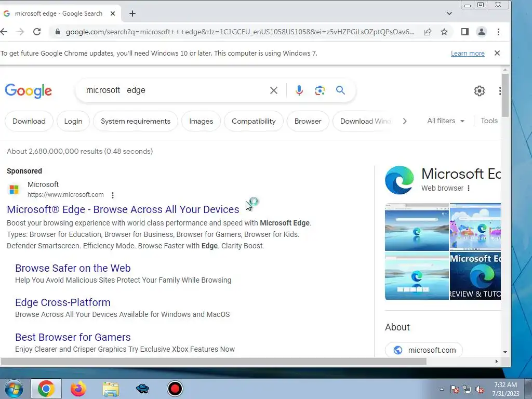The image size is (532, 399).
Task: Open more options beside Web browser
Action: [469, 188]
